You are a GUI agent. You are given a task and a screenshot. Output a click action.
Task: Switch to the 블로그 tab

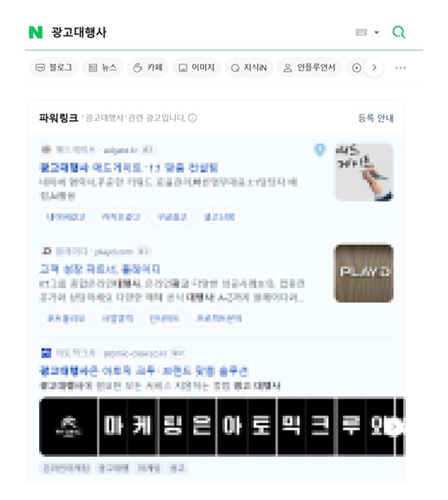[x=54, y=68]
